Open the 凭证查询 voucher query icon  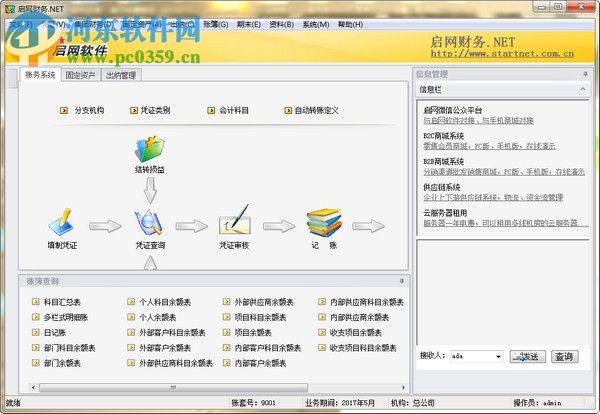tap(149, 222)
